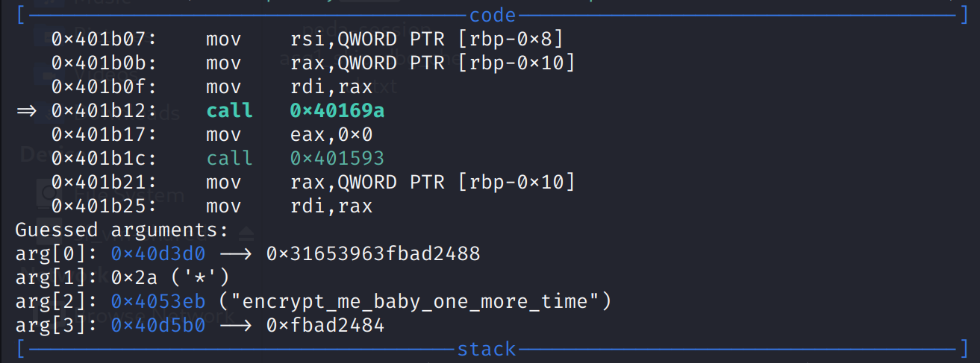Click the value 0x31653963fbad2488
This screenshot has height=363, width=980.
(372, 254)
